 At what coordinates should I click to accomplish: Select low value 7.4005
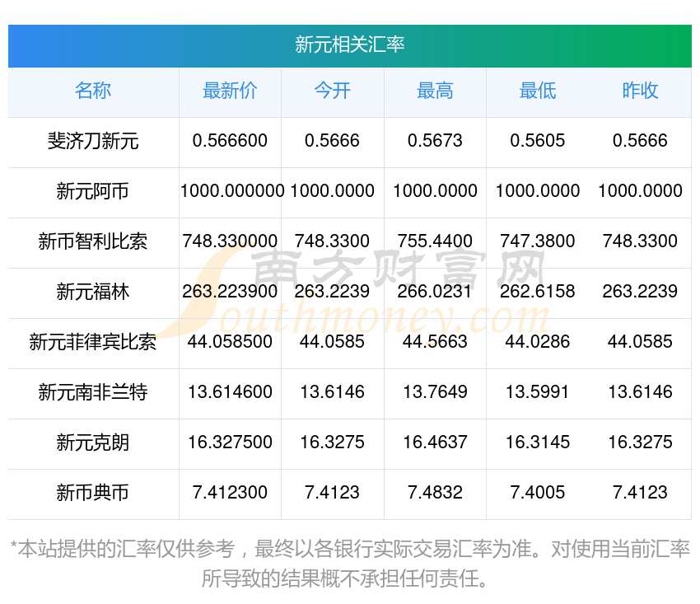[538, 493]
